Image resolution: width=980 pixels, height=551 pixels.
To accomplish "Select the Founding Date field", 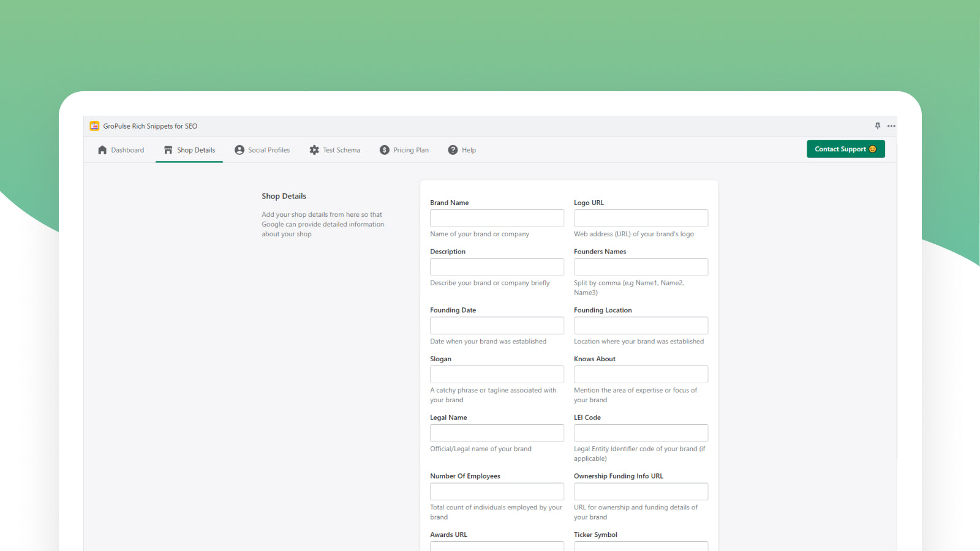I will pos(497,326).
